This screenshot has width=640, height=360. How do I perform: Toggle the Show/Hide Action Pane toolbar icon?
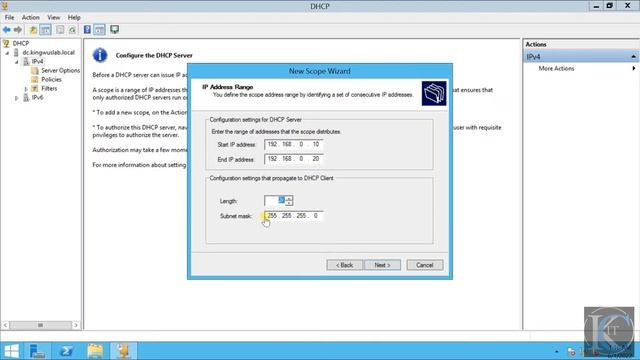pos(100,30)
